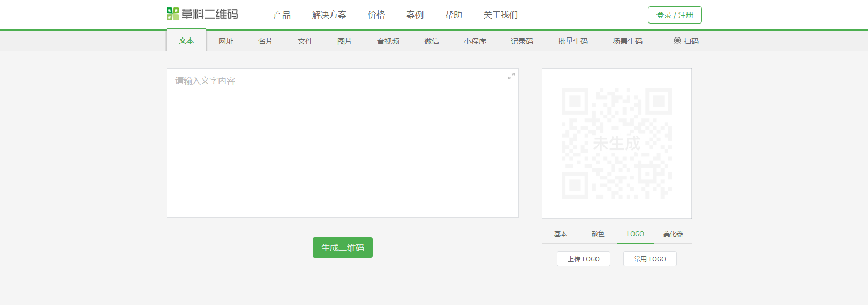
Task: Expand the text input to fullscreen
Action: click(511, 76)
